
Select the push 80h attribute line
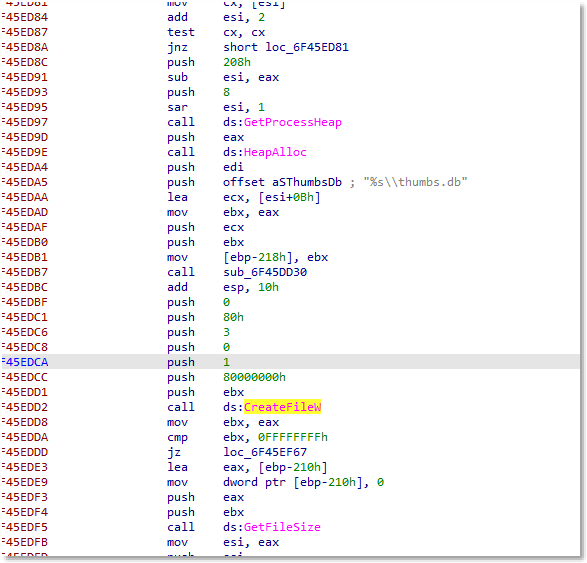pyautogui.click(x=205, y=317)
